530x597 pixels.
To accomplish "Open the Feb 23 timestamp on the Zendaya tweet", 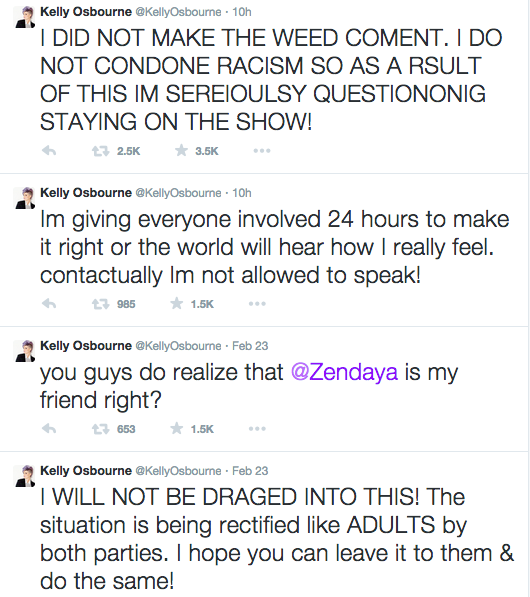I will pyautogui.click(x=250, y=346).
